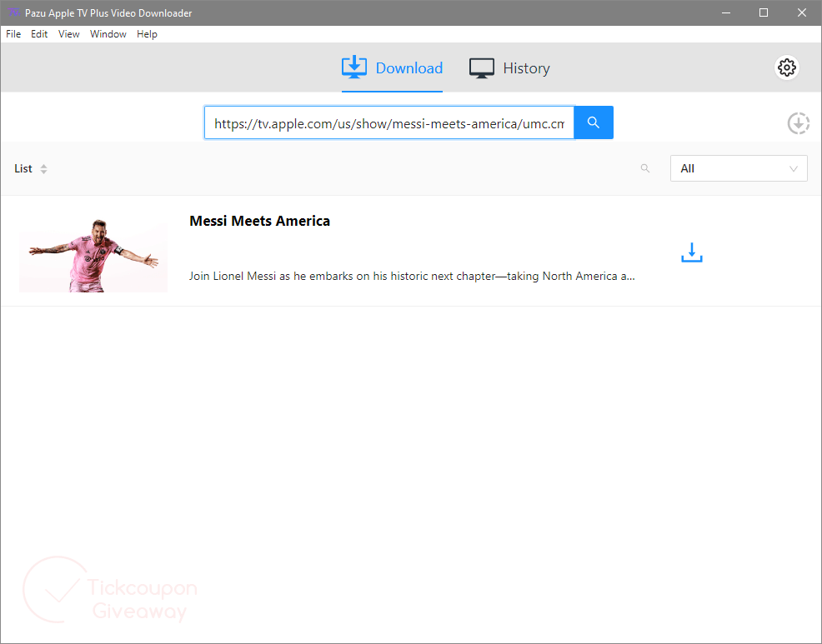Click the Download tab tray icon

[354, 67]
